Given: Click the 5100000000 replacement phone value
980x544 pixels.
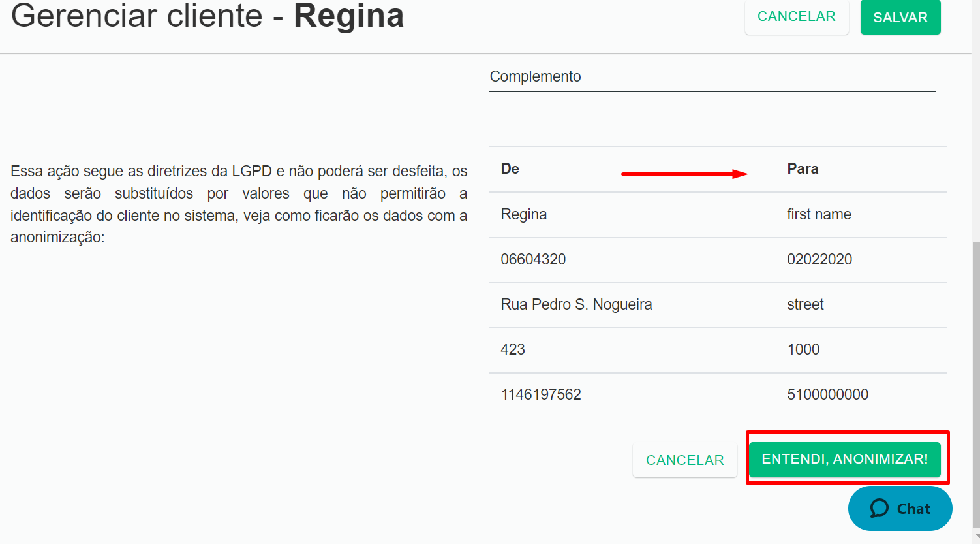Looking at the screenshot, I should (x=827, y=394).
